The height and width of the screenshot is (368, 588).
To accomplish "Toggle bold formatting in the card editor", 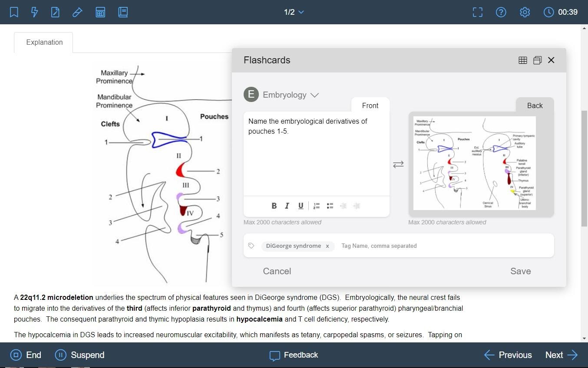I will [274, 206].
